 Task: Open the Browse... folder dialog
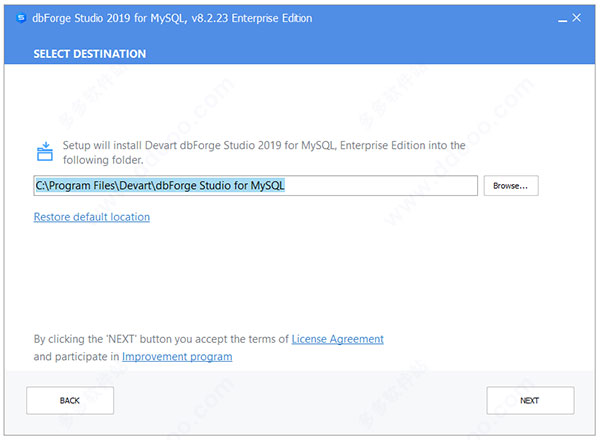(511, 186)
